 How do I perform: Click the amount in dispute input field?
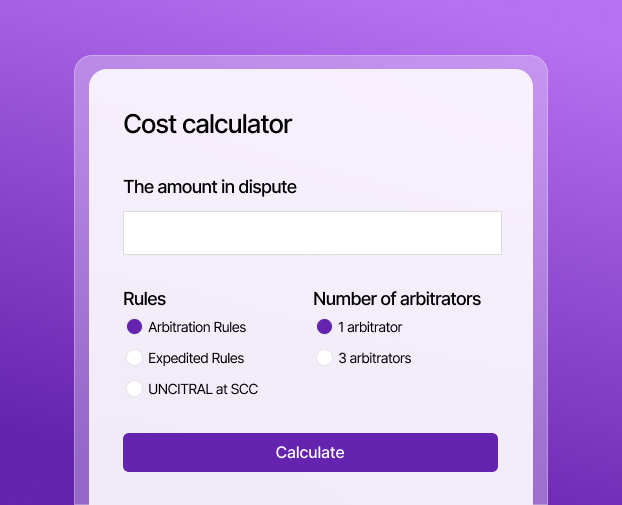312,233
